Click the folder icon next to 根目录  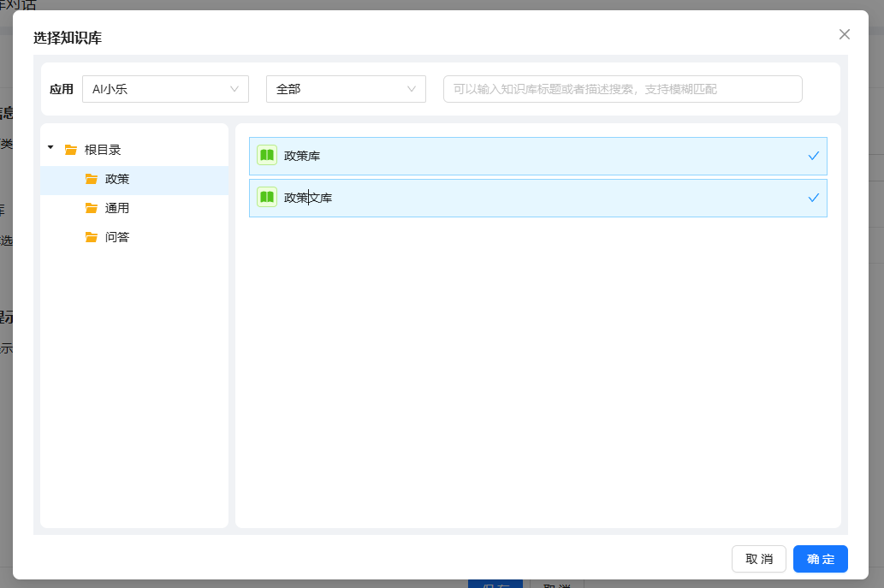[71, 150]
